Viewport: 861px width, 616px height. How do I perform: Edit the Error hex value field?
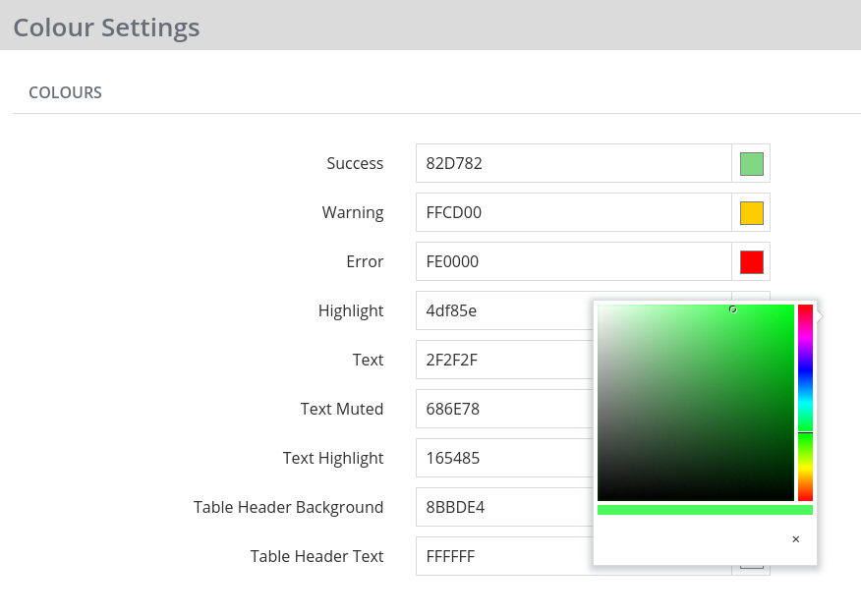573,261
